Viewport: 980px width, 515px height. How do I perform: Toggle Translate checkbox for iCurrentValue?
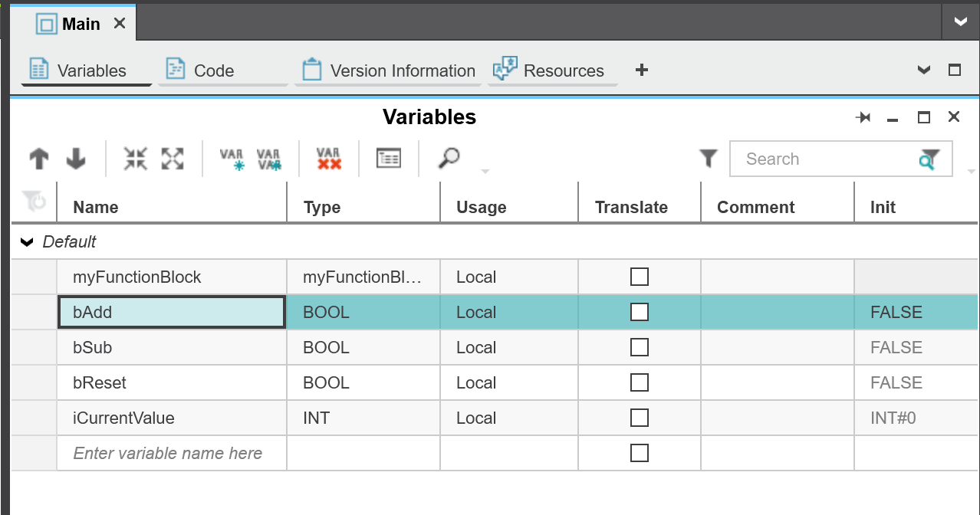coord(640,418)
